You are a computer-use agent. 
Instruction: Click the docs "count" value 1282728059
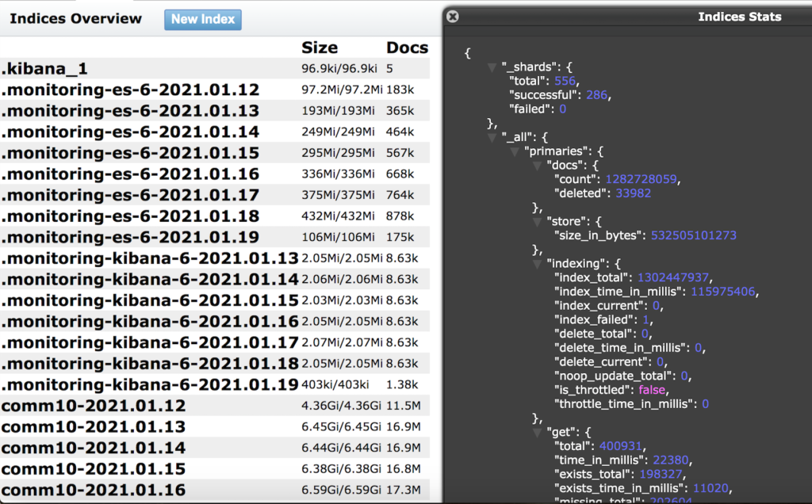[641, 180]
